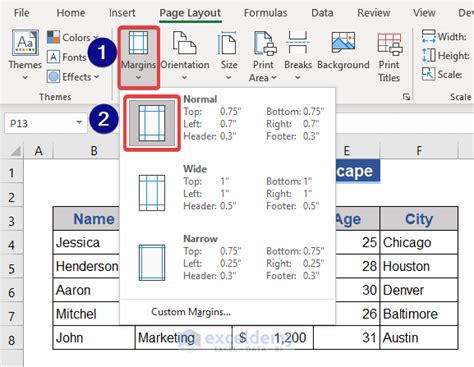Open the Name Box dropdown arrow
The height and width of the screenshot is (367, 474).
[x=79, y=122]
